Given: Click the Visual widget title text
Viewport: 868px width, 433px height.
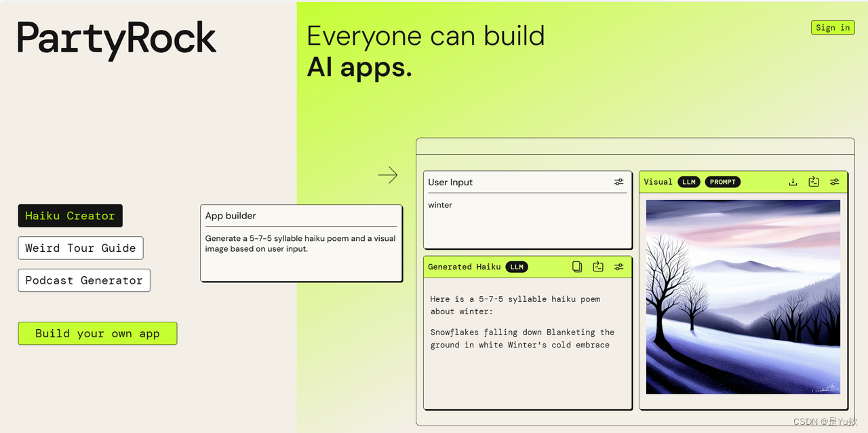Looking at the screenshot, I should point(658,182).
